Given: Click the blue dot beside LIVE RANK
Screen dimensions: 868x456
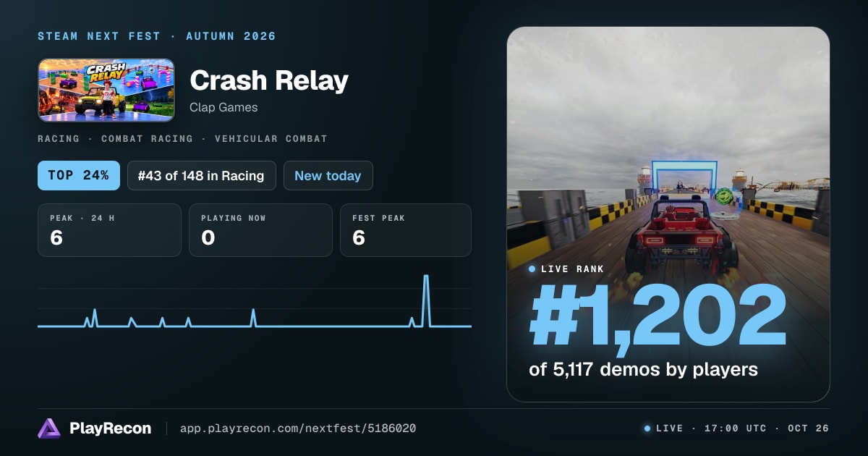Looking at the screenshot, I should [x=532, y=269].
